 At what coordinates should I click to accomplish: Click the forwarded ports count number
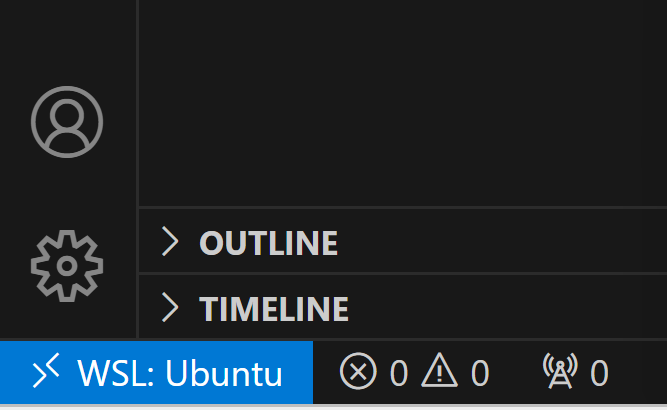[599, 374]
